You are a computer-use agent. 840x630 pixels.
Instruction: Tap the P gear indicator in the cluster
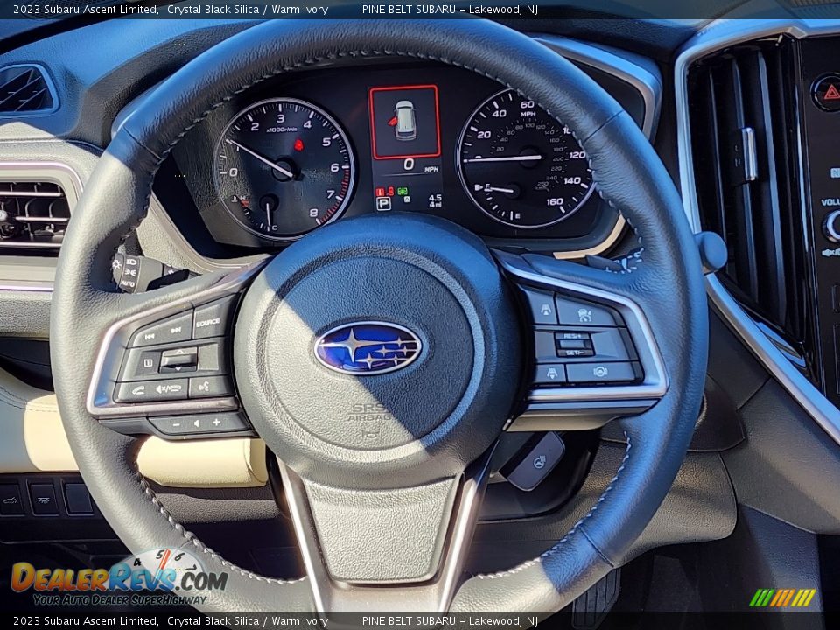pyautogui.click(x=383, y=204)
